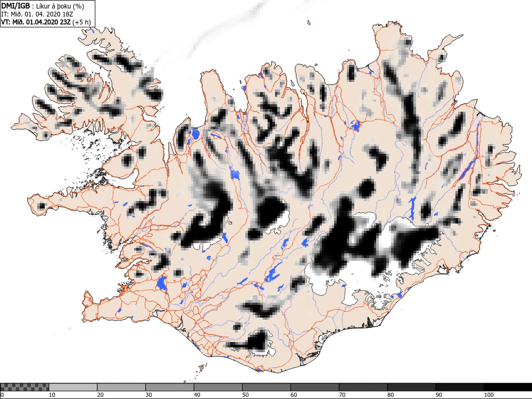Click the legend label '100'
The image size is (532, 399).
[489, 395]
